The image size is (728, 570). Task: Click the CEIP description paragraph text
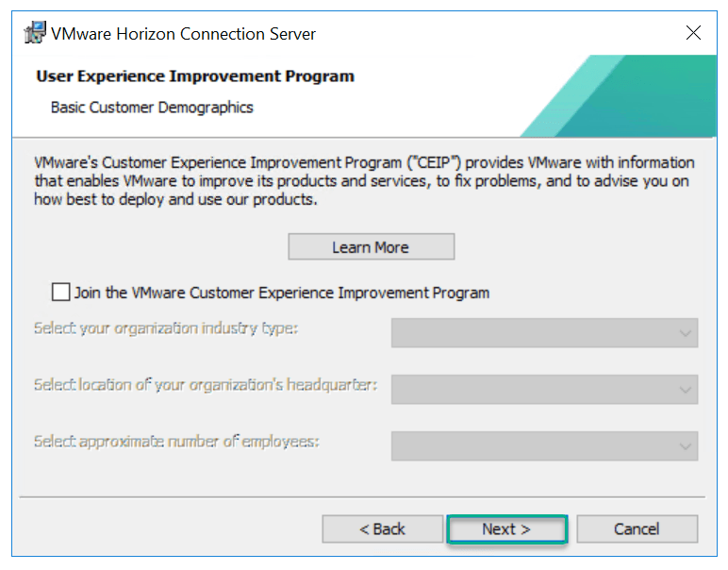(x=363, y=181)
